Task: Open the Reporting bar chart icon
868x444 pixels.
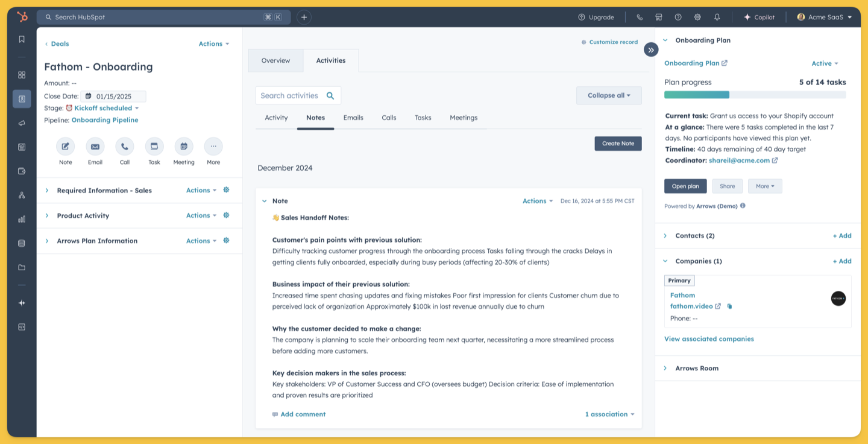Action: [22, 219]
